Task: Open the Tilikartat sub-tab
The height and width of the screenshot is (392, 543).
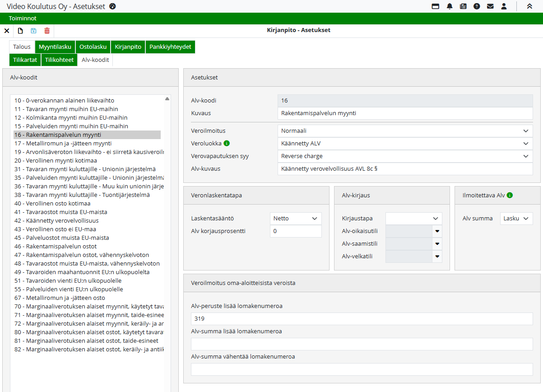Action: point(25,60)
